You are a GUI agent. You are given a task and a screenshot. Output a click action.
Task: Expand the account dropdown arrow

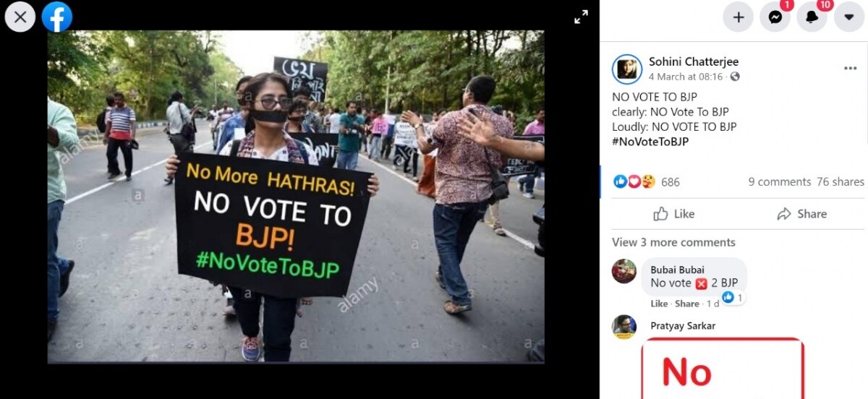pyautogui.click(x=849, y=17)
